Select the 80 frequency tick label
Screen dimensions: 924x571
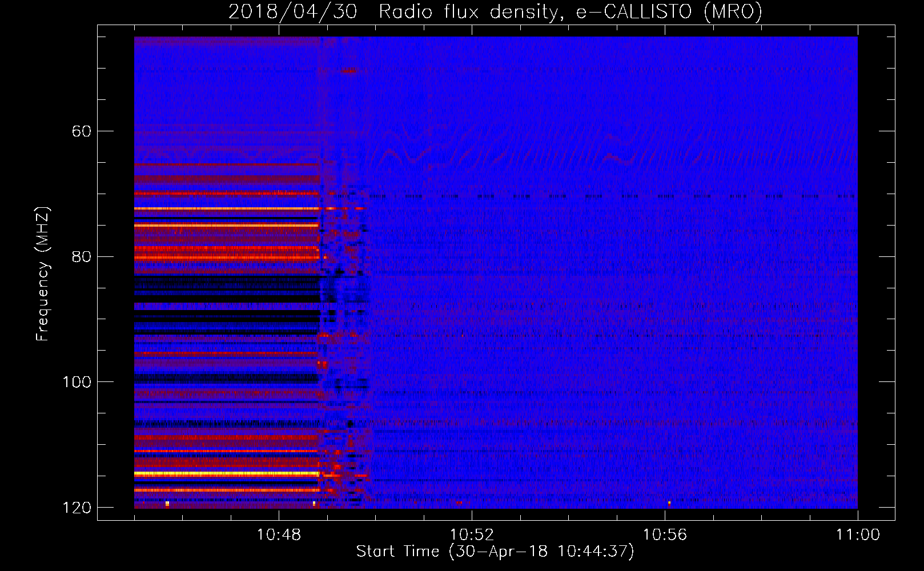point(82,256)
